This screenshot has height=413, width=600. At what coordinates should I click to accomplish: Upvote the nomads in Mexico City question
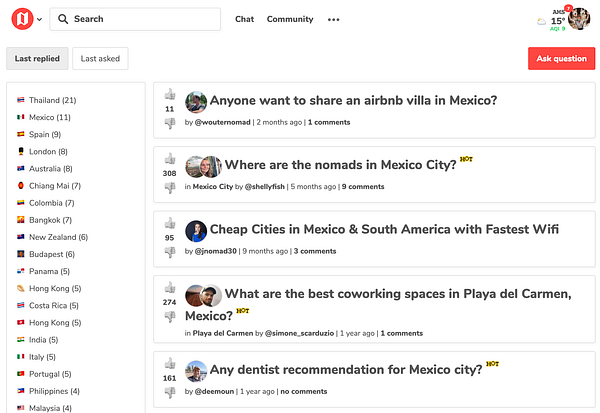click(170, 158)
